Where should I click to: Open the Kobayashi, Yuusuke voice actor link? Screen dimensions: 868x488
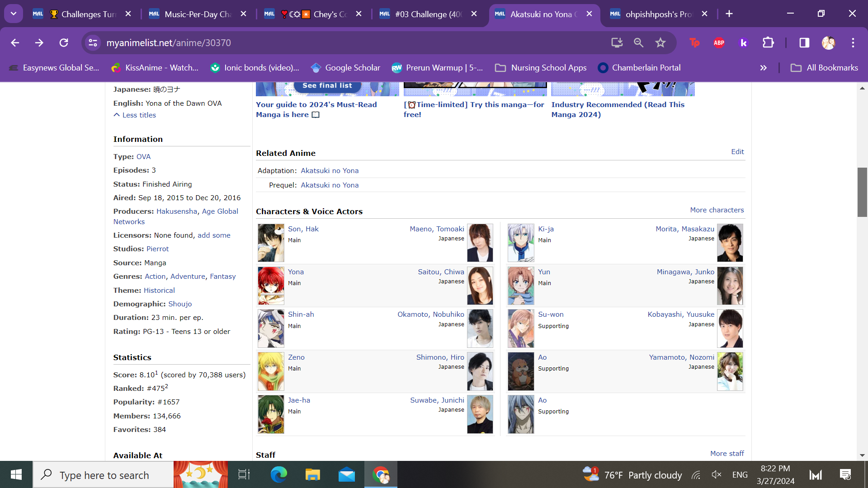point(681,314)
